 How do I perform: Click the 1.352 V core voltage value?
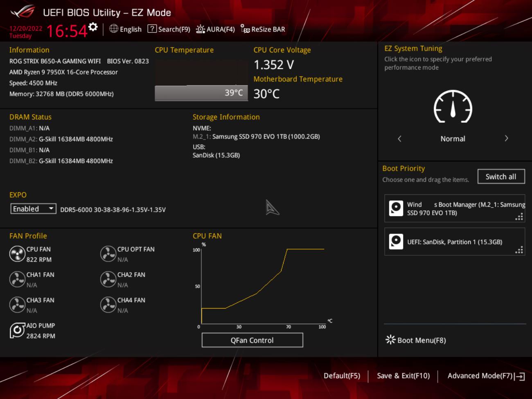[274, 65]
